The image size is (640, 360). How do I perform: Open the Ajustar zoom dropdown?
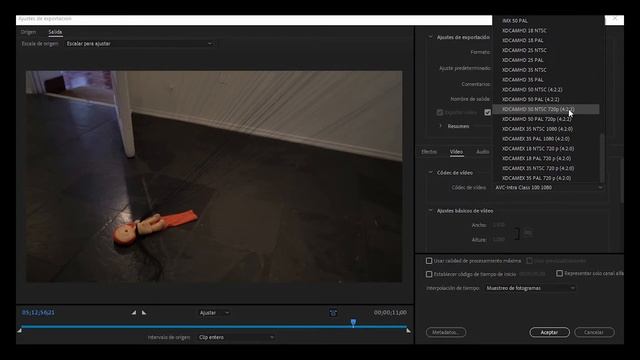pos(214,313)
